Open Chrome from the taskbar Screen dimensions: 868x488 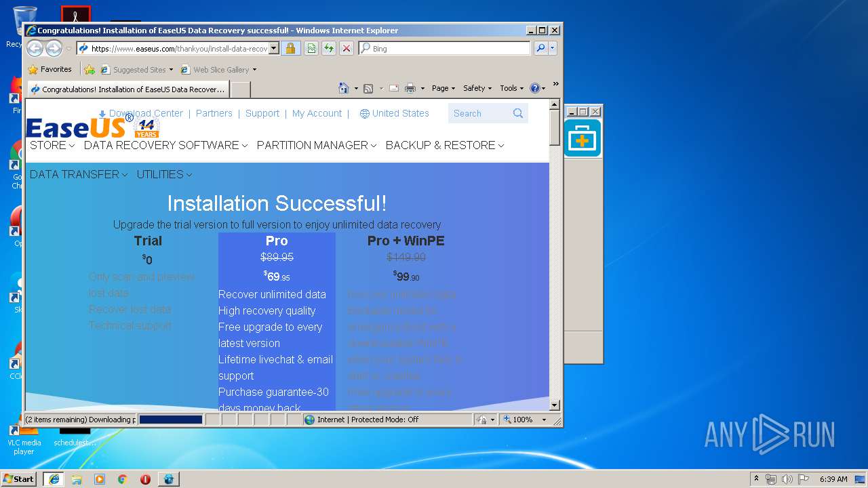(x=122, y=479)
